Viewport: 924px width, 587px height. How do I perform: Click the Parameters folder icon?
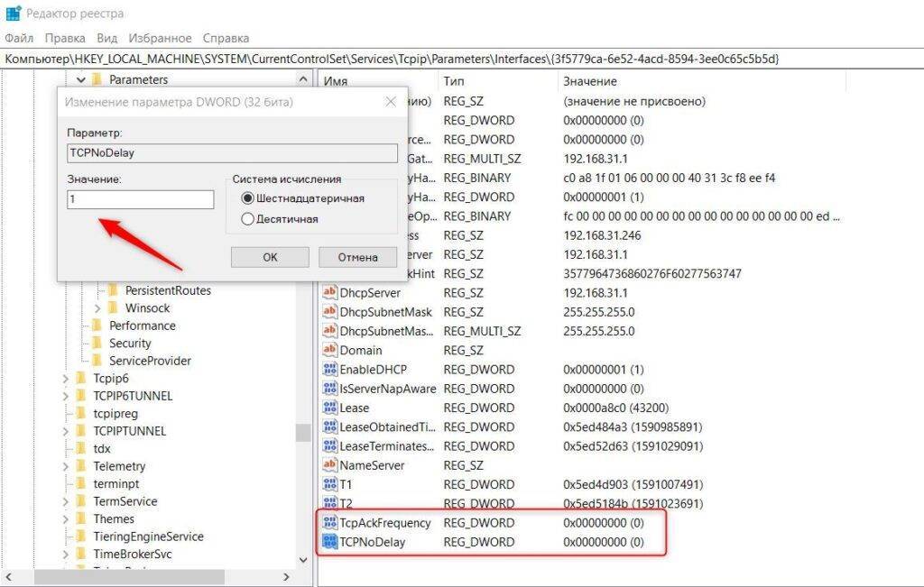click(97, 78)
